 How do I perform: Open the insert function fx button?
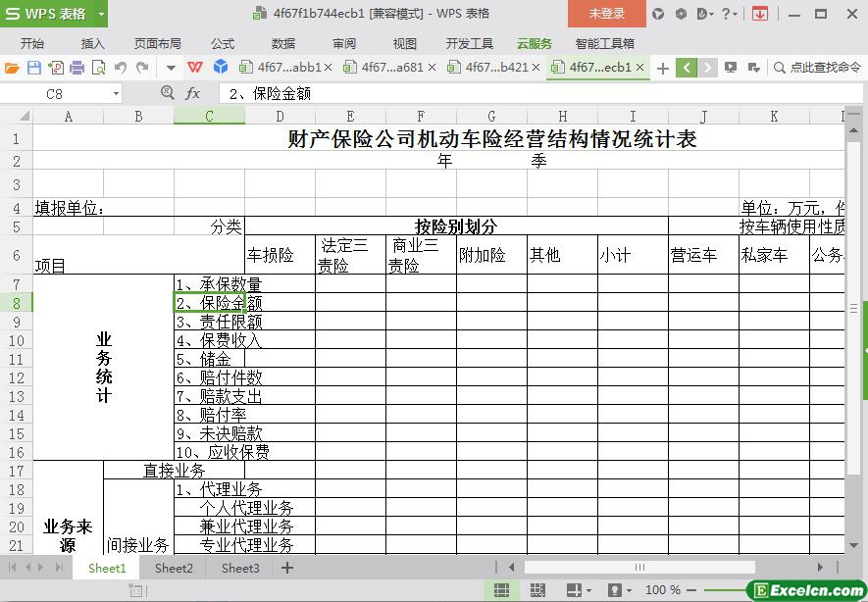pyautogui.click(x=192, y=93)
